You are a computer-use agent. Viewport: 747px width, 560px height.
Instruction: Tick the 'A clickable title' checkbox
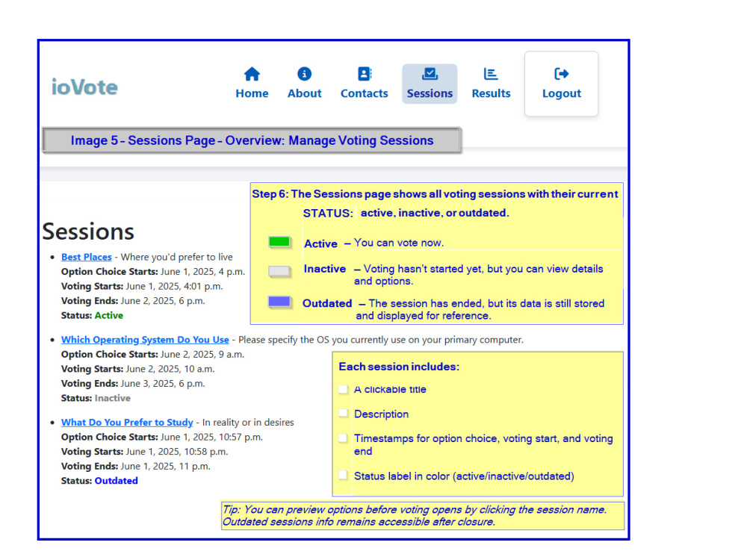(x=343, y=390)
